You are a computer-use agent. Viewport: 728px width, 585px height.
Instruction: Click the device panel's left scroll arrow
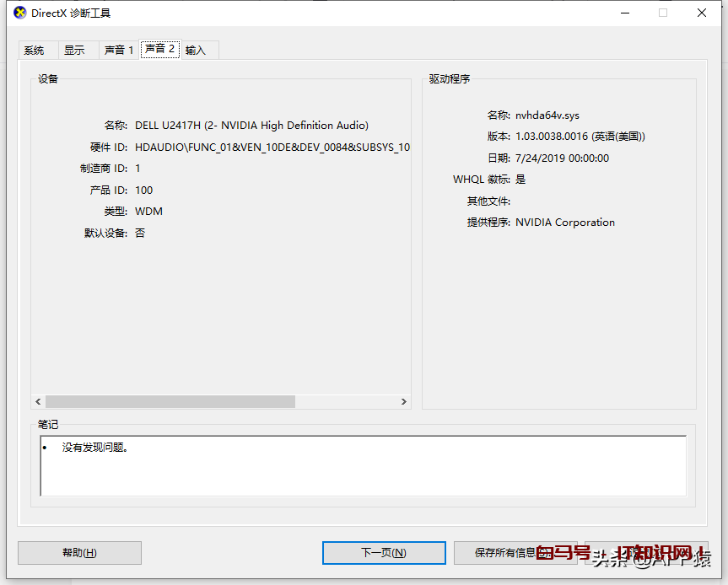(38, 402)
